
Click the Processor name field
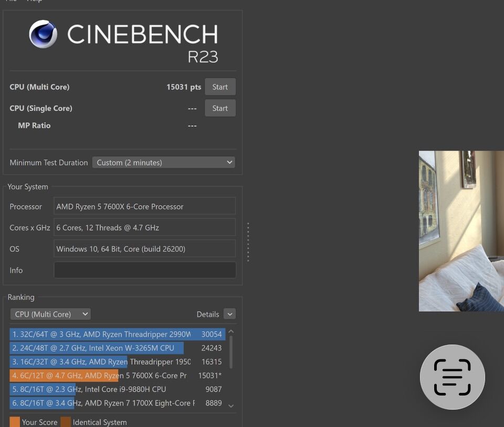pos(144,206)
